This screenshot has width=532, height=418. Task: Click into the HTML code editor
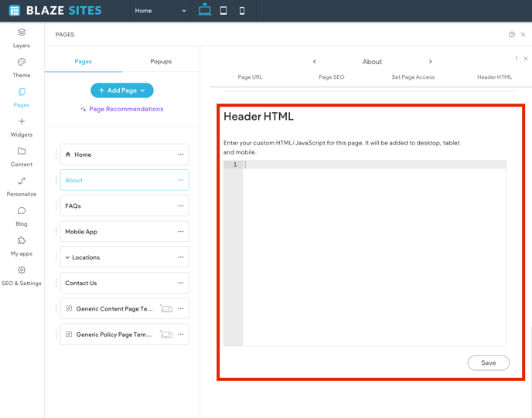click(x=374, y=247)
